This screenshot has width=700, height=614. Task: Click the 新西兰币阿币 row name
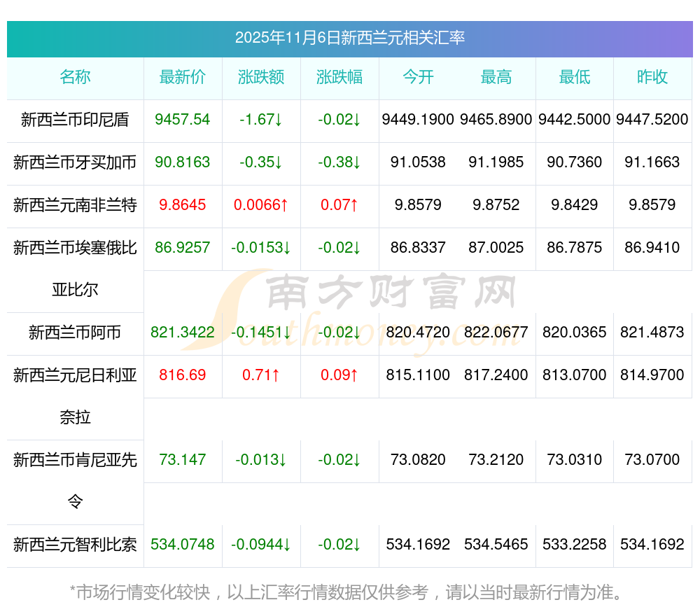click(75, 333)
